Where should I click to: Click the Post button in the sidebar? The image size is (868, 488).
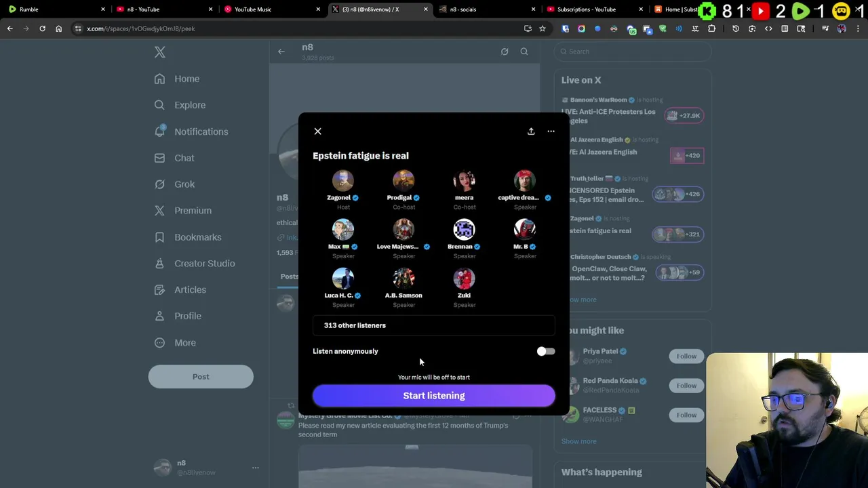click(201, 377)
